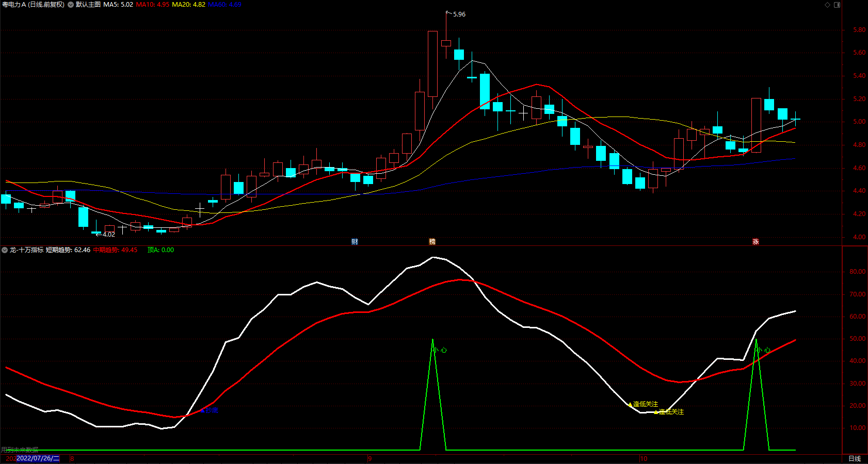Expand the 龙-十万指标 indicator dropdown arrow
The image size is (868, 464).
coord(5,250)
